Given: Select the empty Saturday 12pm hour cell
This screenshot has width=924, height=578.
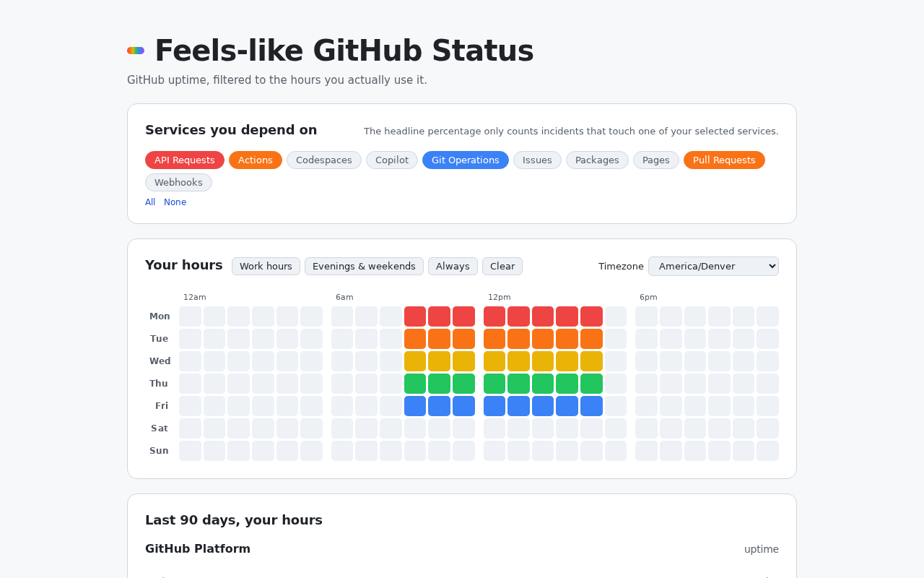Looking at the screenshot, I should click(x=494, y=428).
